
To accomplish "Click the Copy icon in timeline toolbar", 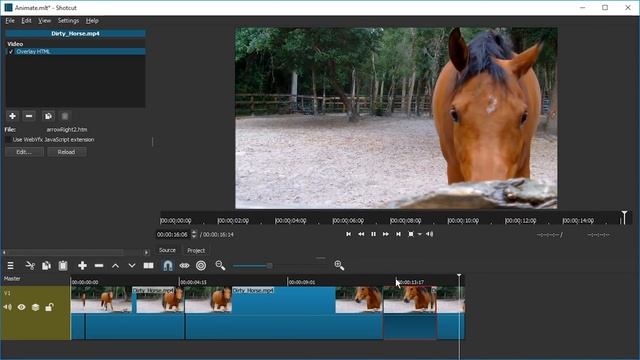I will [x=47, y=266].
